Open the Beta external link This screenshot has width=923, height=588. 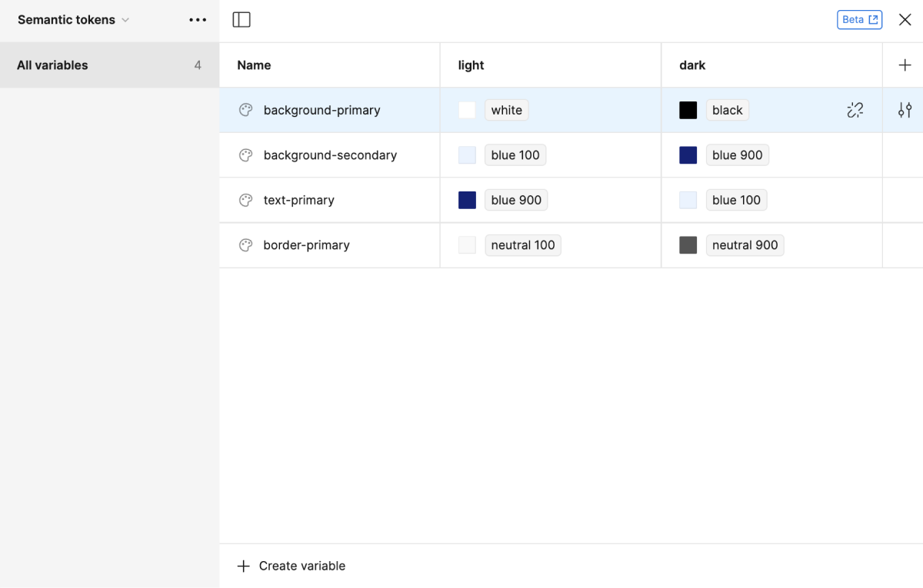[x=859, y=20]
